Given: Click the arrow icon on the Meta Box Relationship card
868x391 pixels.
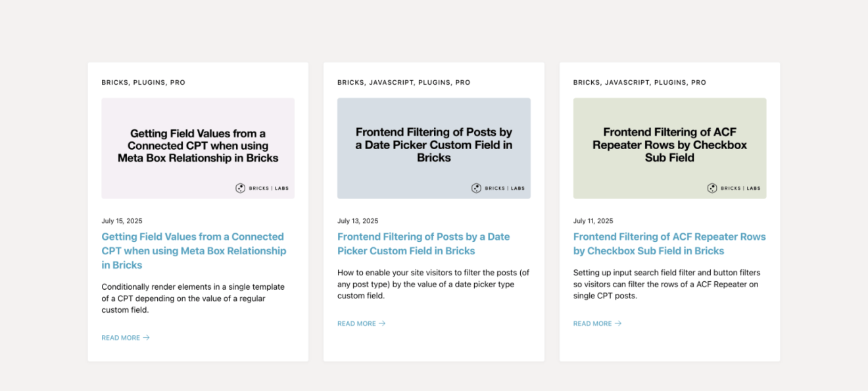Looking at the screenshot, I should 147,338.
